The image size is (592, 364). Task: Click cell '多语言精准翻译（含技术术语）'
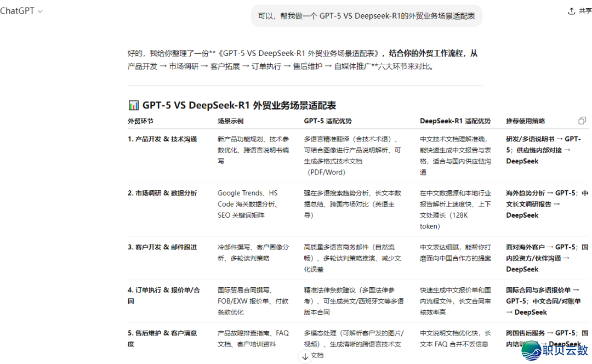(x=352, y=156)
